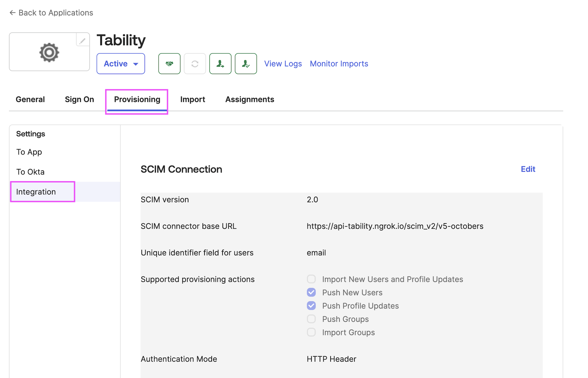
Task: Switch to the Import tab
Action: click(x=192, y=99)
